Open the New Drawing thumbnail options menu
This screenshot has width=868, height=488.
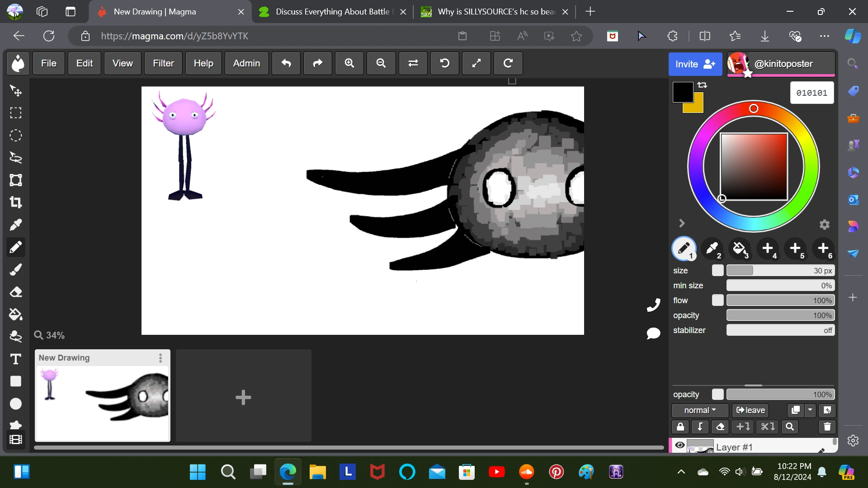(160, 358)
